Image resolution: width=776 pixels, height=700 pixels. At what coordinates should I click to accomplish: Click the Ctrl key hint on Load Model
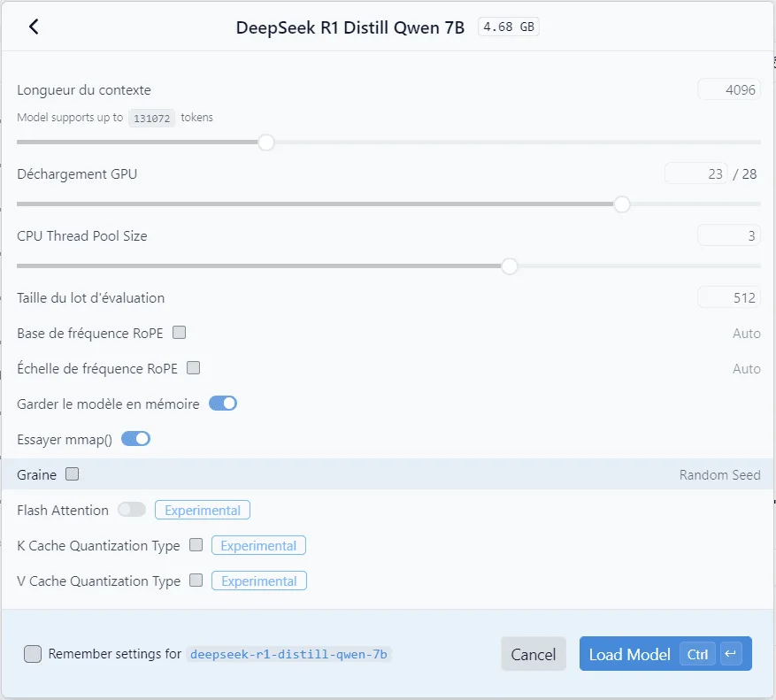pyautogui.click(x=697, y=654)
